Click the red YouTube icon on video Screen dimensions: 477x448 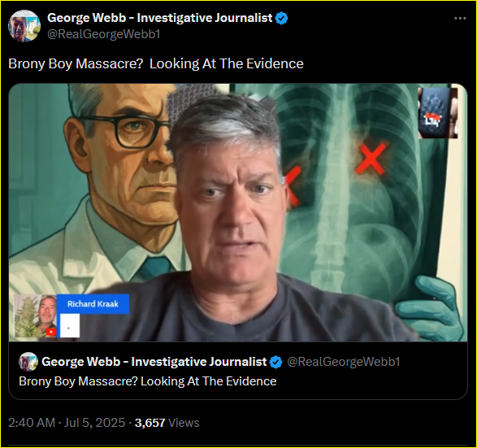click(x=51, y=332)
